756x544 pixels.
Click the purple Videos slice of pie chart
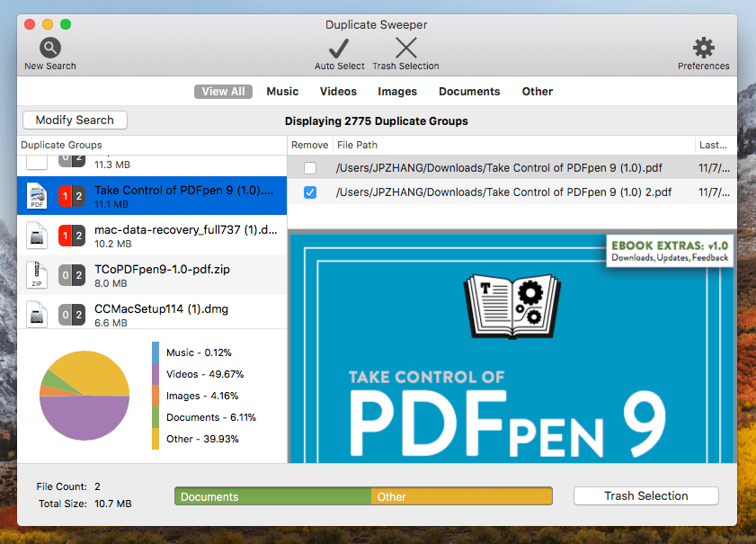pyautogui.click(x=84, y=420)
